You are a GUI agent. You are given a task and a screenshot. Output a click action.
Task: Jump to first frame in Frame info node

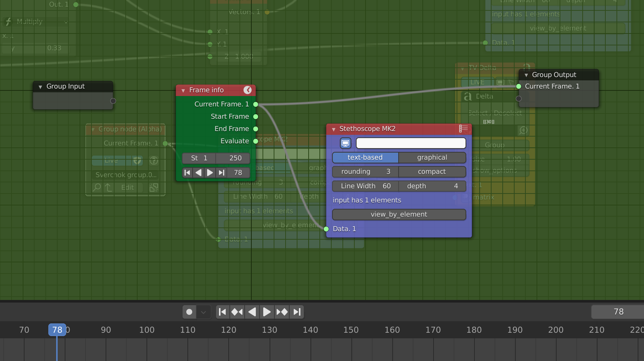(x=187, y=173)
